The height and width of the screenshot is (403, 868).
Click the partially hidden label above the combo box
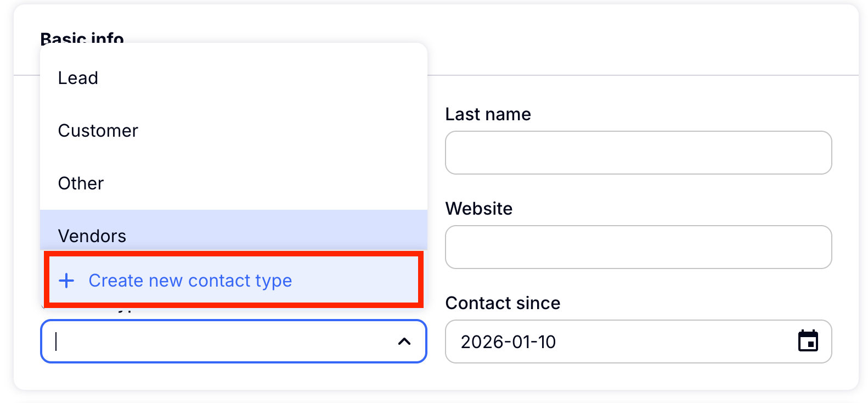[125, 310]
